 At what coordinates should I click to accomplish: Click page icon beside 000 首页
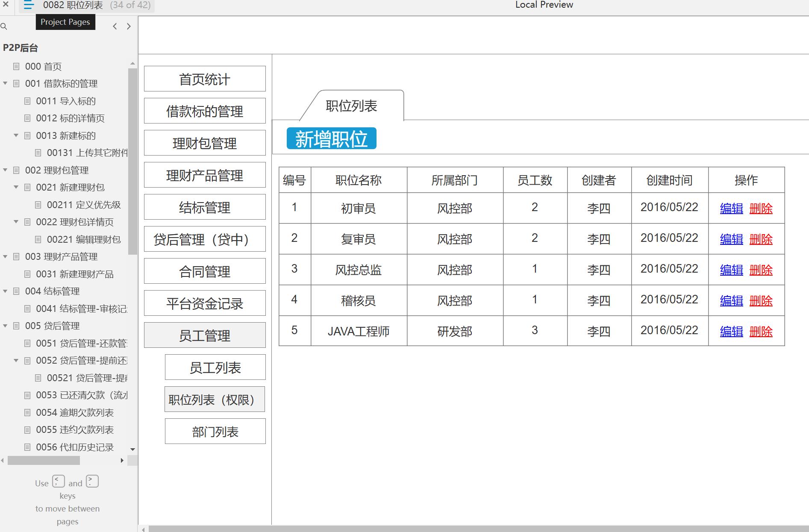click(16, 66)
